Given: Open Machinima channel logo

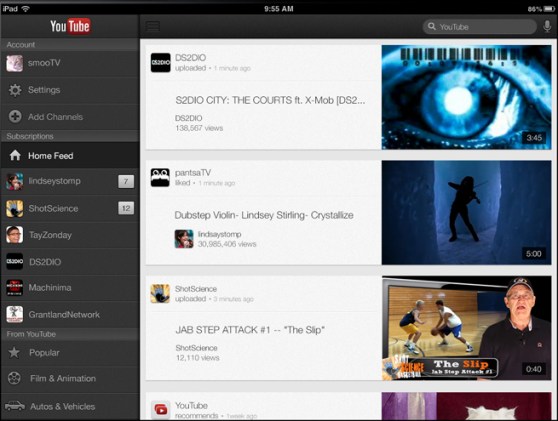Looking at the screenshot, I should click(x=15, y=288).
